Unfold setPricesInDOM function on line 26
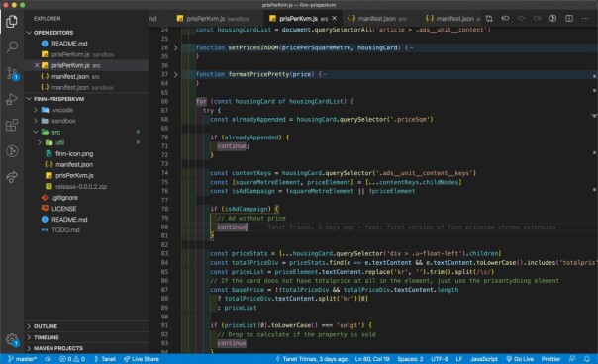Screen dimensions: 598x364 click(x=175, y=47)
